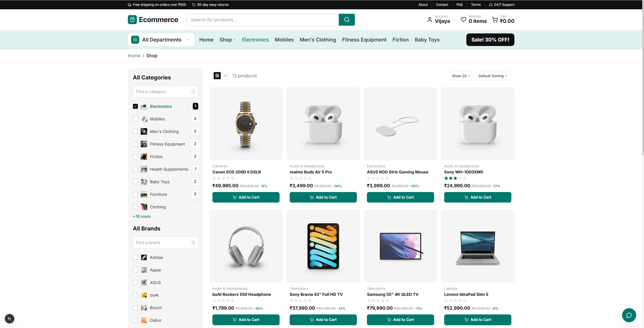Click the green search magnifier button

coord(347,20)
